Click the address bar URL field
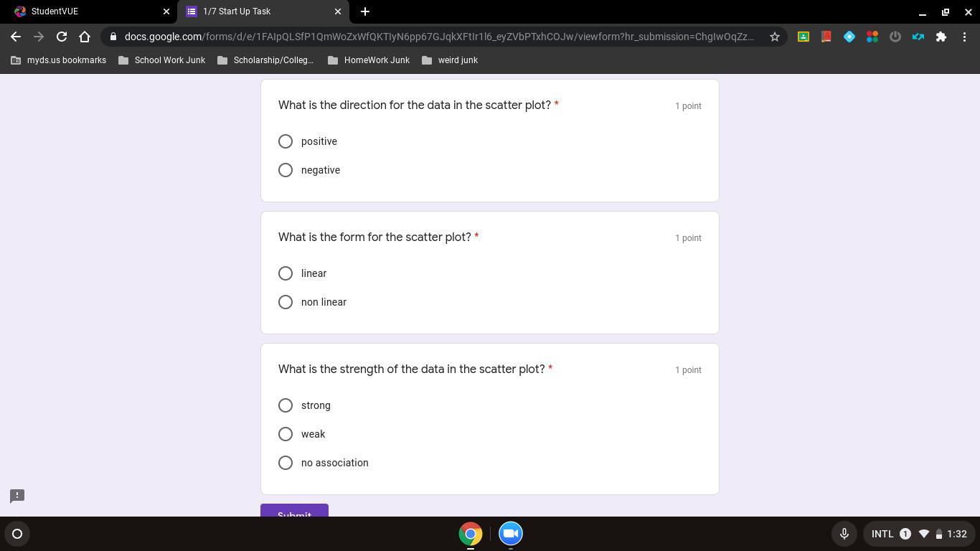980x551 pixels. coord(439,37)
